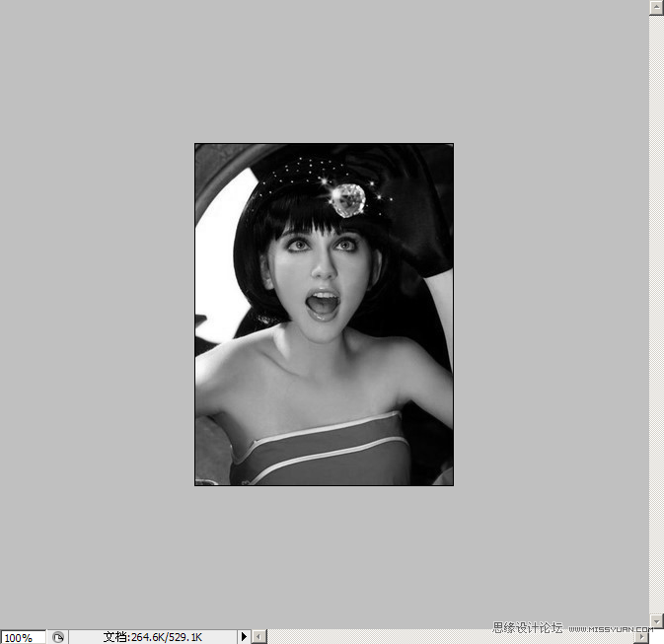Click the woman's open mouth in the photo

(x=322, y=304)
